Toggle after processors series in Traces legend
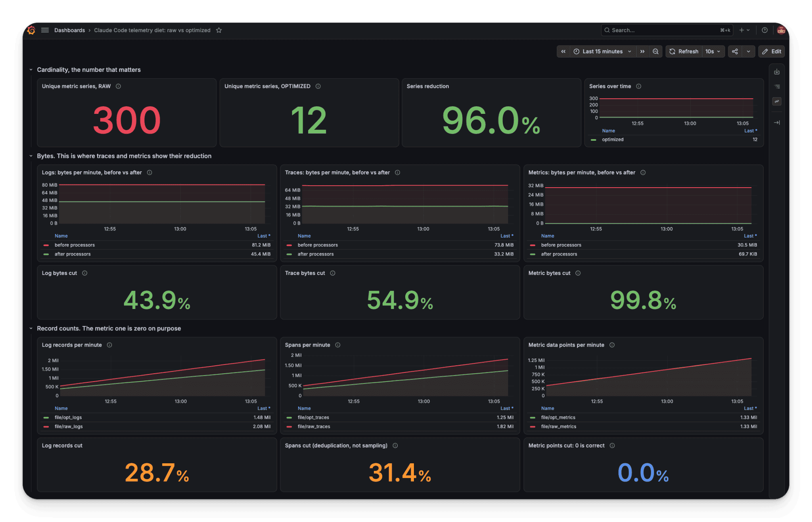This screenshot has width=812, height=522. point(316,254)
